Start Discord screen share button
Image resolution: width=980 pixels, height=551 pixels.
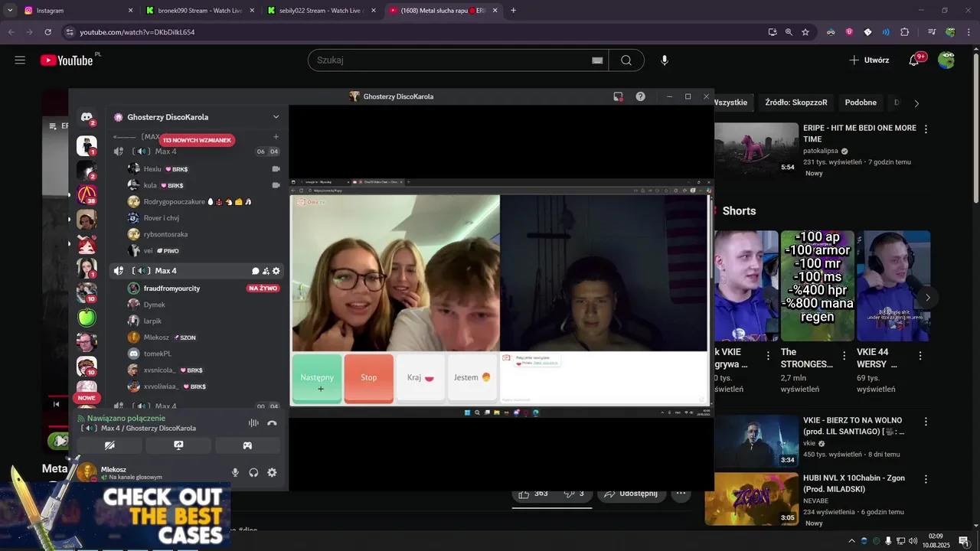point(178,445)
